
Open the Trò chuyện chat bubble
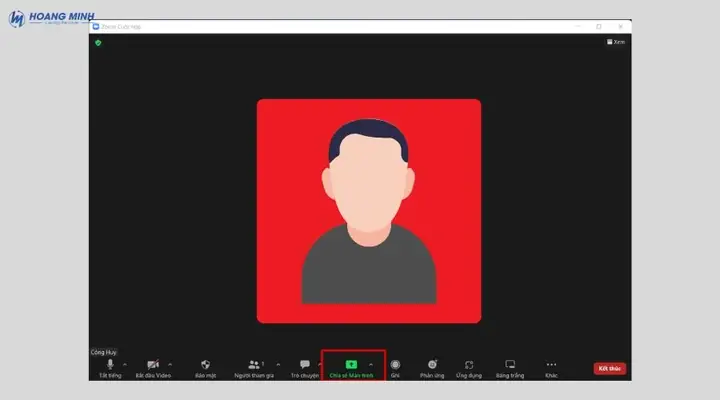coord(304,368)
